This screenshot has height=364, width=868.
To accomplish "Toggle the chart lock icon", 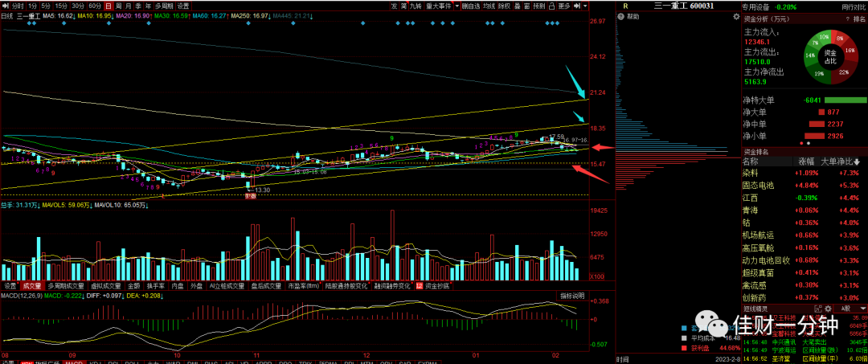I will [x=552, y=6].
